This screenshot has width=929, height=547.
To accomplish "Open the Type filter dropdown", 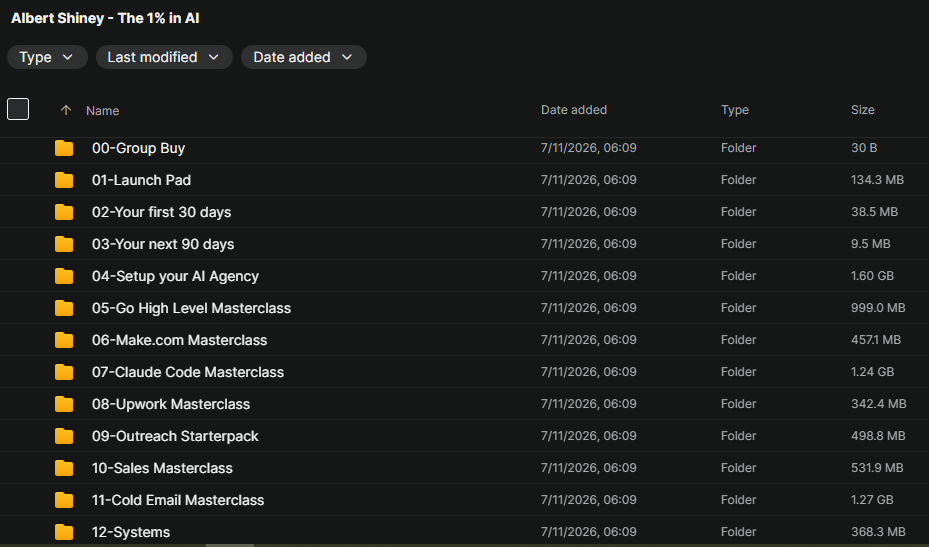I will (47, 57).
